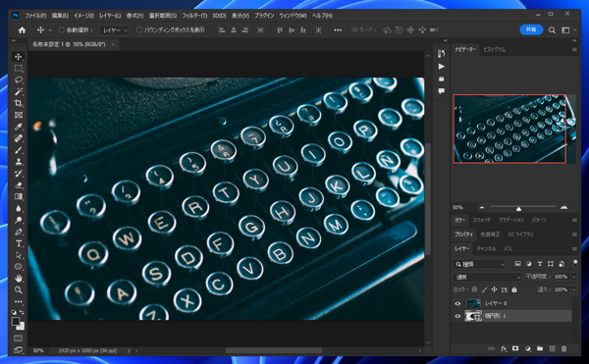Select the Zoom tool in the toolbox
The height and width of the screenshot is (364, 589).
(18, 290)
